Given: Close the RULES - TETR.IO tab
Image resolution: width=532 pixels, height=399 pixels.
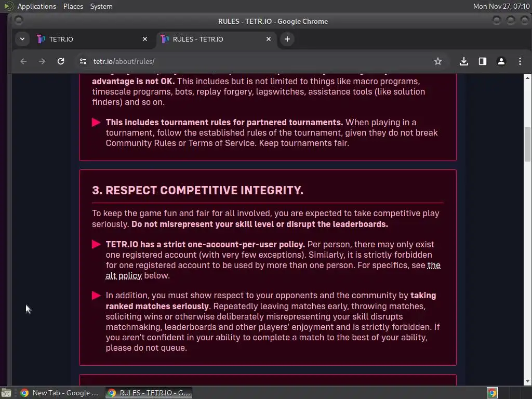Looking at the screenshot, I should coord(269,39).
